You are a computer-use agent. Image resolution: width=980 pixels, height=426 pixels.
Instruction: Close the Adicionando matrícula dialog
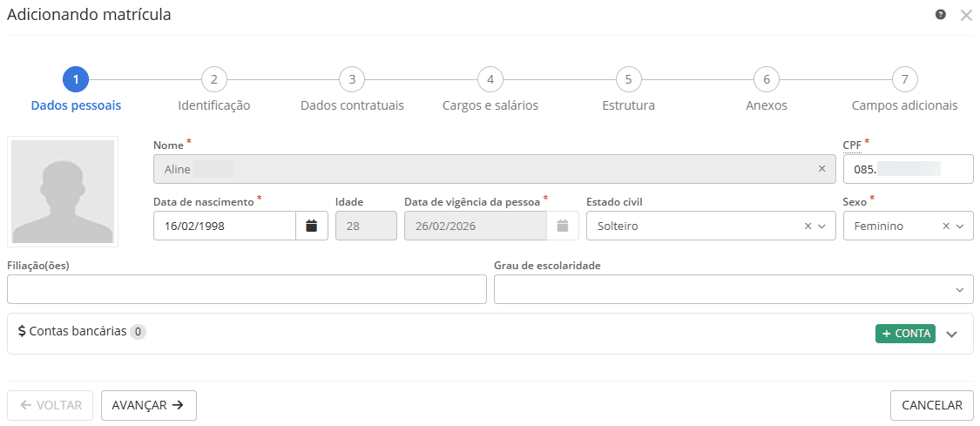(965, 16)
